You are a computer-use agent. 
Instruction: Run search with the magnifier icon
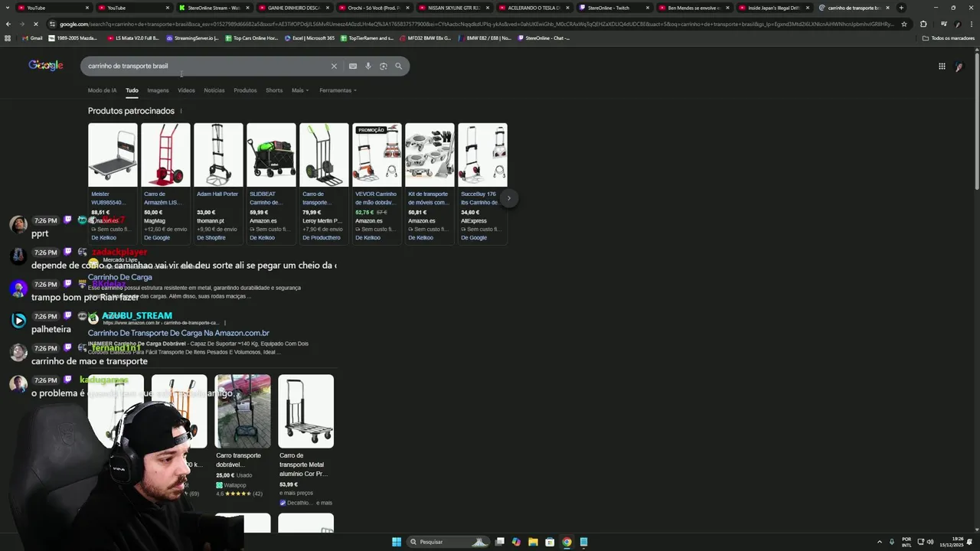(398, 66)
